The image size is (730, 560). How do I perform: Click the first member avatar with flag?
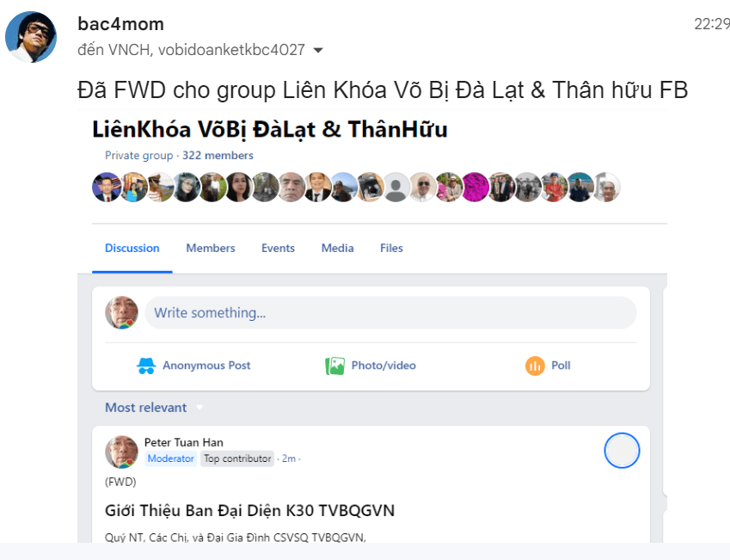107,188
